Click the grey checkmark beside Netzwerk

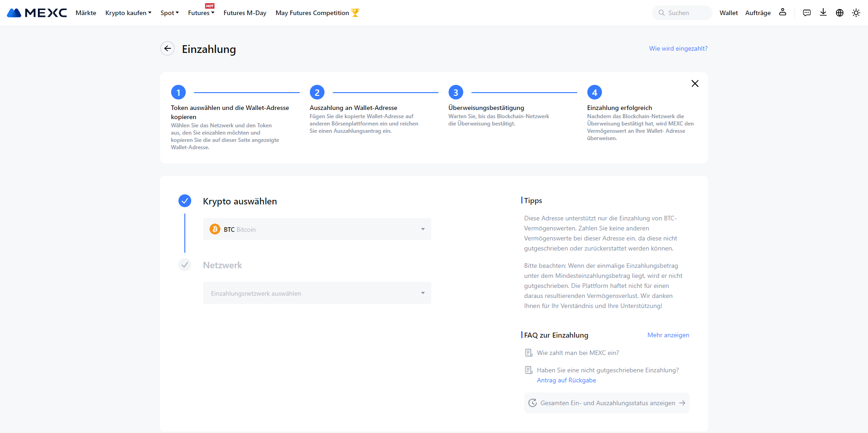tap(185, 265)
